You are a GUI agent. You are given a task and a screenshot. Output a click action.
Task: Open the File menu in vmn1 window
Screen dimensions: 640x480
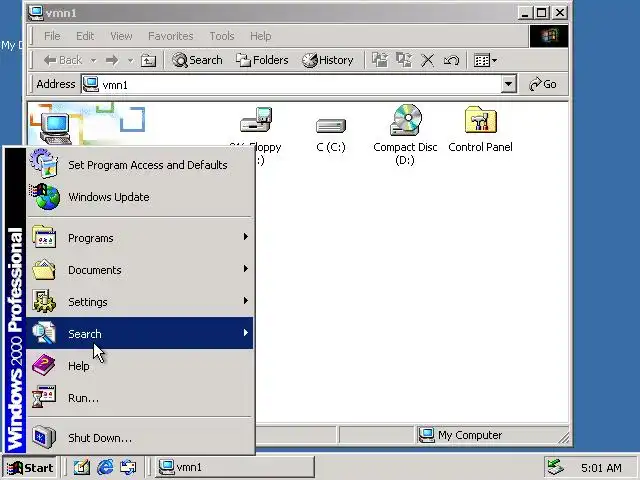click(52, 36)
